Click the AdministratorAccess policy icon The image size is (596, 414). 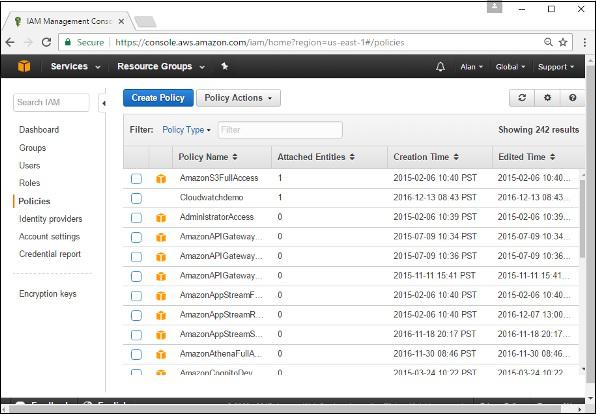point(161,217)
